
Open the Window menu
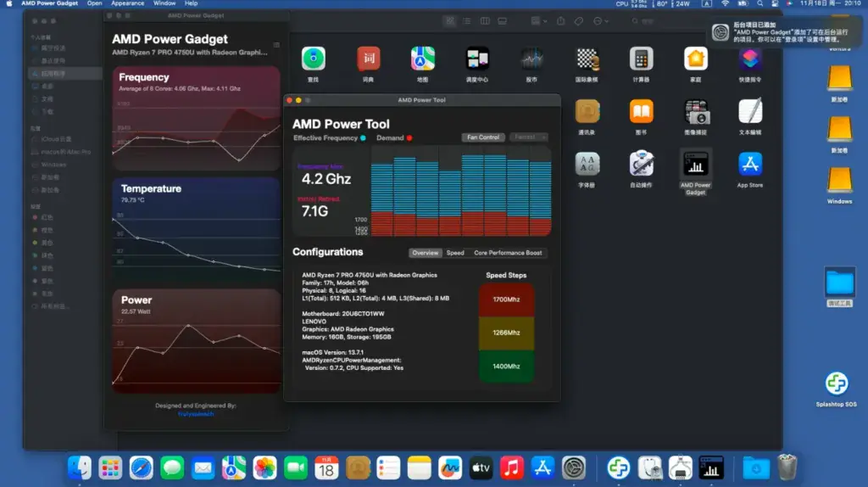(x=164, y=3)
